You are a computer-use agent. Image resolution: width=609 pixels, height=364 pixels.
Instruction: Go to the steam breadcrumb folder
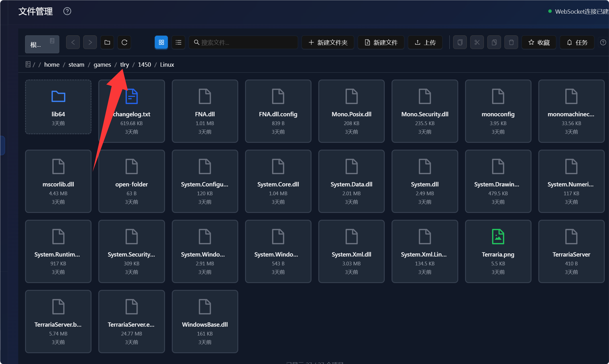coord(76,65)
